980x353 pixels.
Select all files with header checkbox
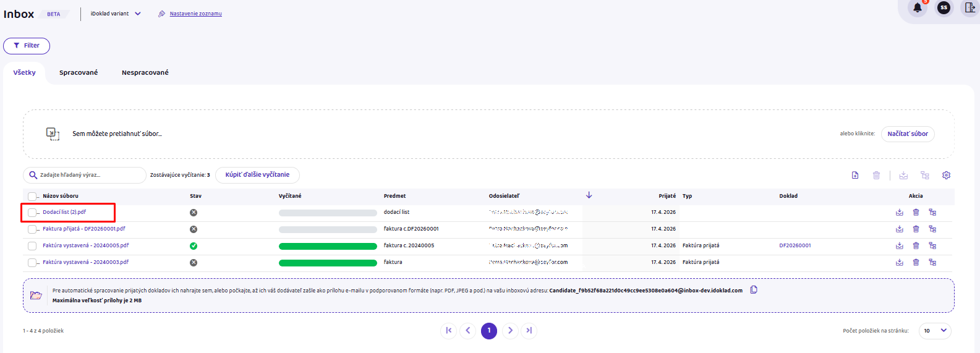32,197
